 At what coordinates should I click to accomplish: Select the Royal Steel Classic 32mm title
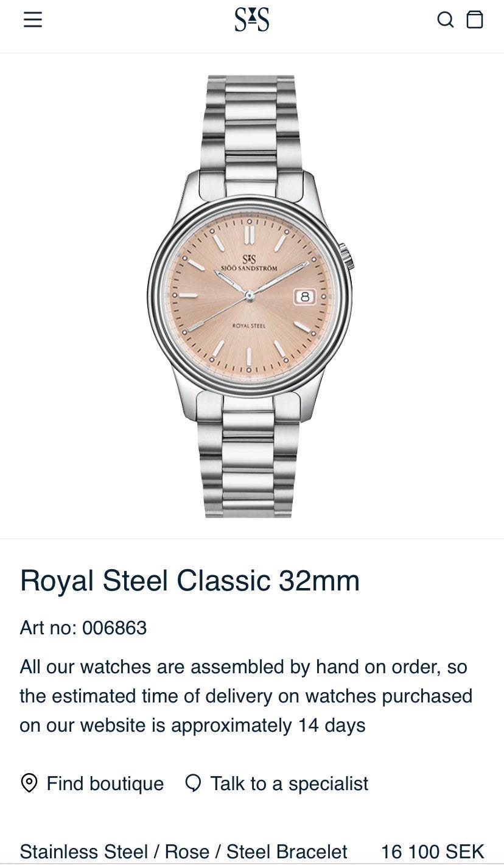[190, 581]
